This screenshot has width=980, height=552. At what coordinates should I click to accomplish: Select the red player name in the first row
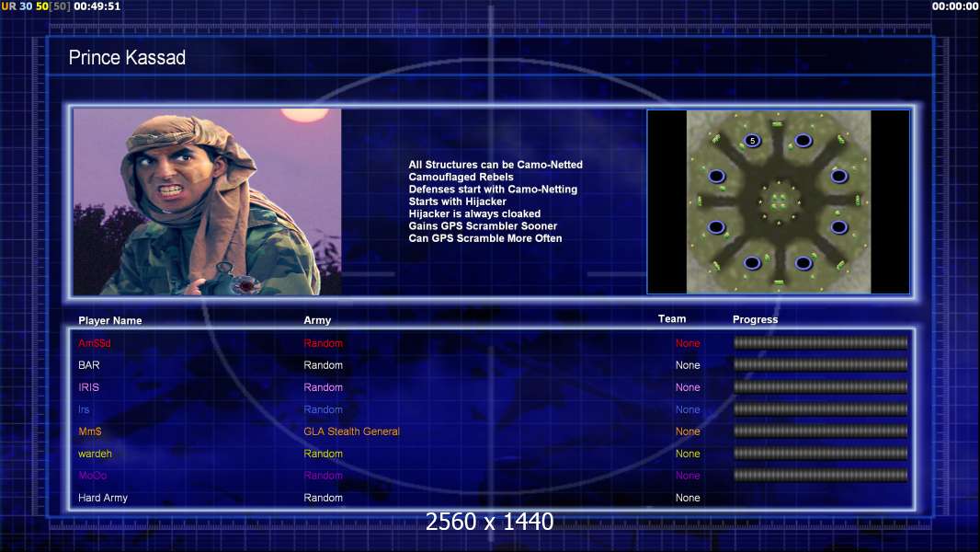pyautogui.click(x=95, y=343)
